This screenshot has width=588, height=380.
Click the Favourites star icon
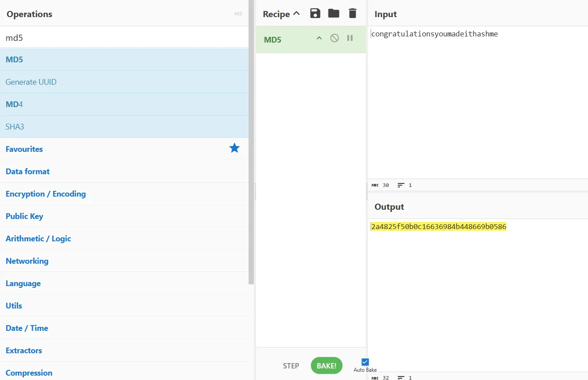pyautogui.click(x=234, y=149)
